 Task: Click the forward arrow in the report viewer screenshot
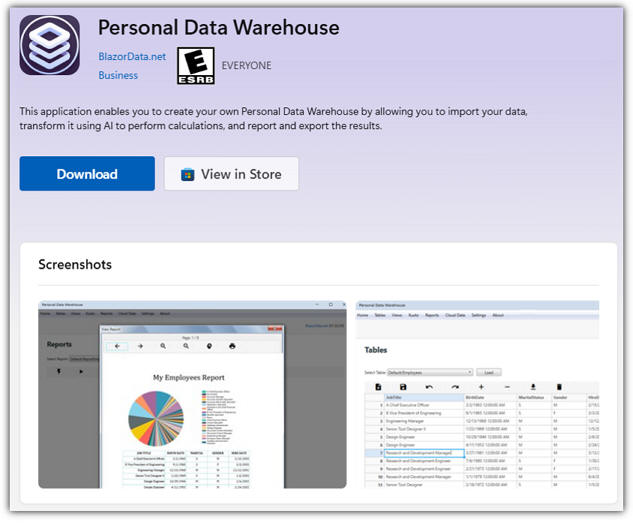(140, 346)
